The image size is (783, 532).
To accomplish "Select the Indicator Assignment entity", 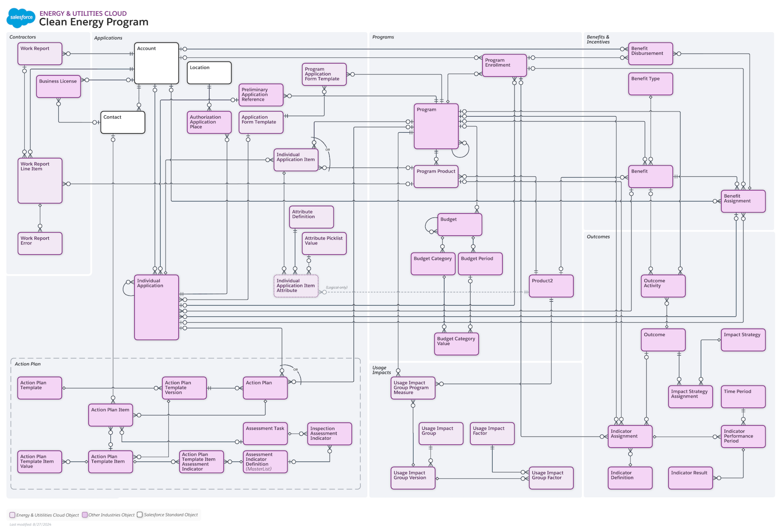I will pos(630,436).
